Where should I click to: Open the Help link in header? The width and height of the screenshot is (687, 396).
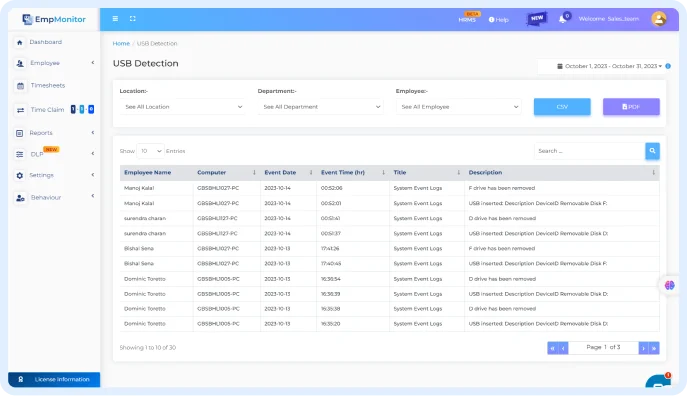pyautogui.click(x=499, y=20)
